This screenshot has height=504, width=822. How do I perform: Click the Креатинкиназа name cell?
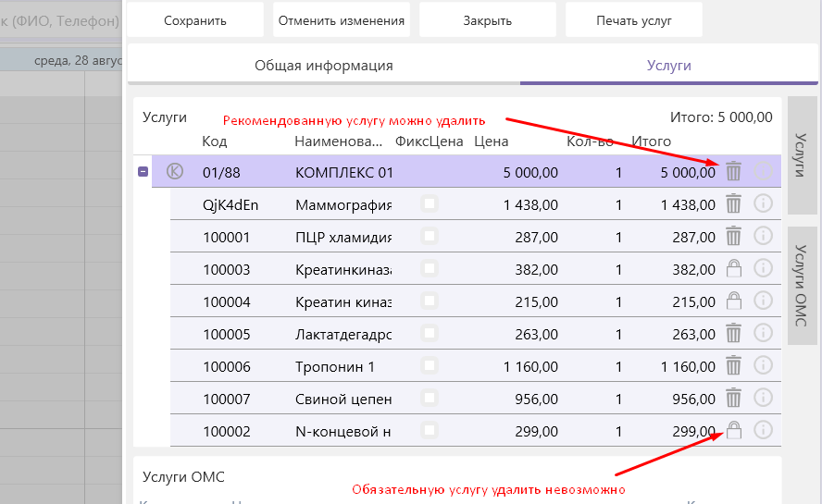coord(343,270)
